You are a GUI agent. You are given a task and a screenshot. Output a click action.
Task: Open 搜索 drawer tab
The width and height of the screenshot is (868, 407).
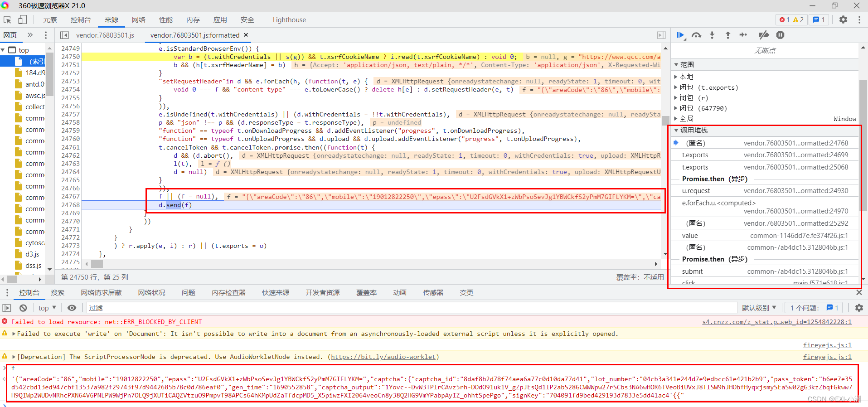click(x=58, y=293)
